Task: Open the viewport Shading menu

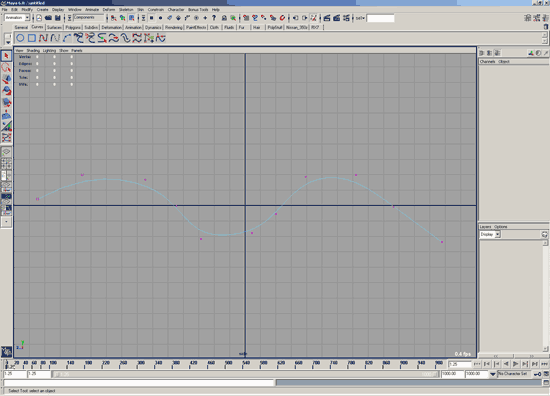Action: (33, 51)
